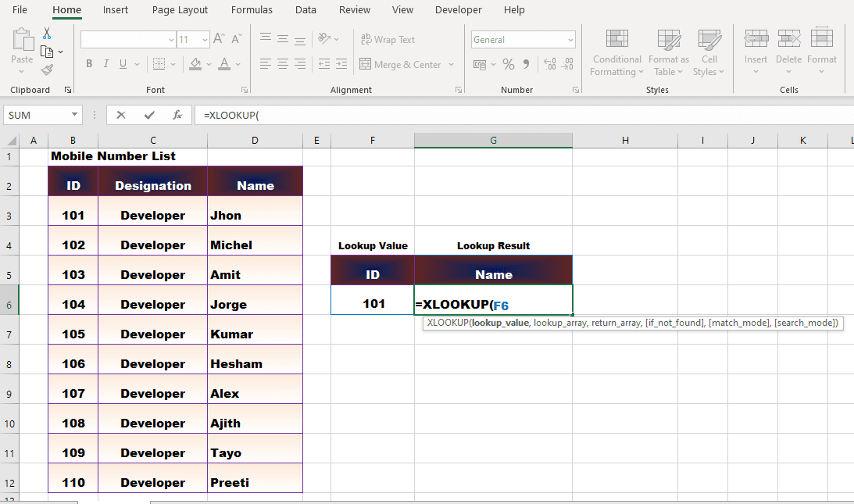
Task: Cancel formula entry with X
Action: pyautogui.click(x=121, y=115)
